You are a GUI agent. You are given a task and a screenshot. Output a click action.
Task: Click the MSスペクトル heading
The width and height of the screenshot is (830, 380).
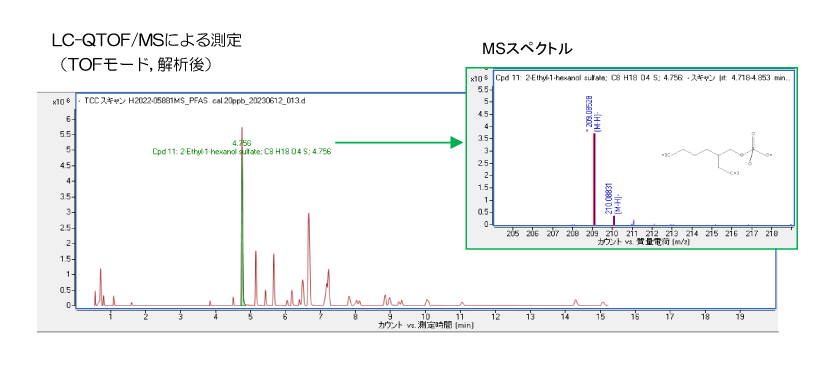[x=527, y=49]
